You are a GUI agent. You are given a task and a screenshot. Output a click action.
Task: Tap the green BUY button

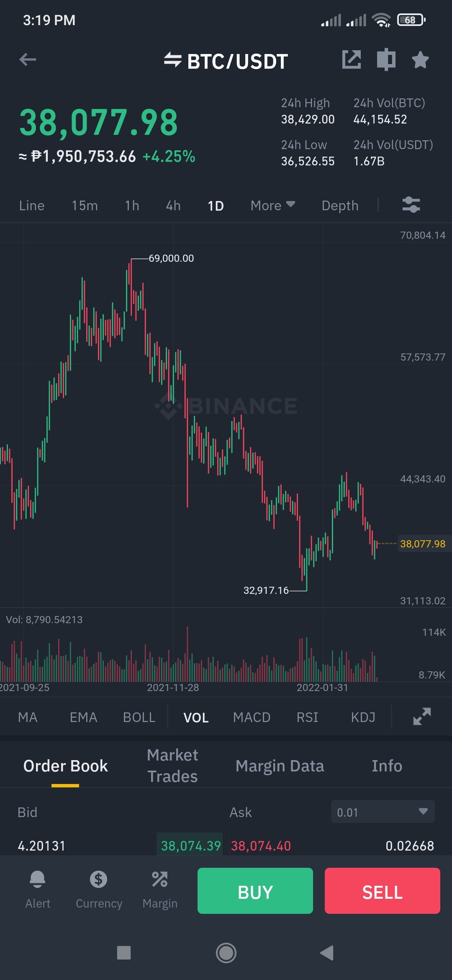point(255,891)
